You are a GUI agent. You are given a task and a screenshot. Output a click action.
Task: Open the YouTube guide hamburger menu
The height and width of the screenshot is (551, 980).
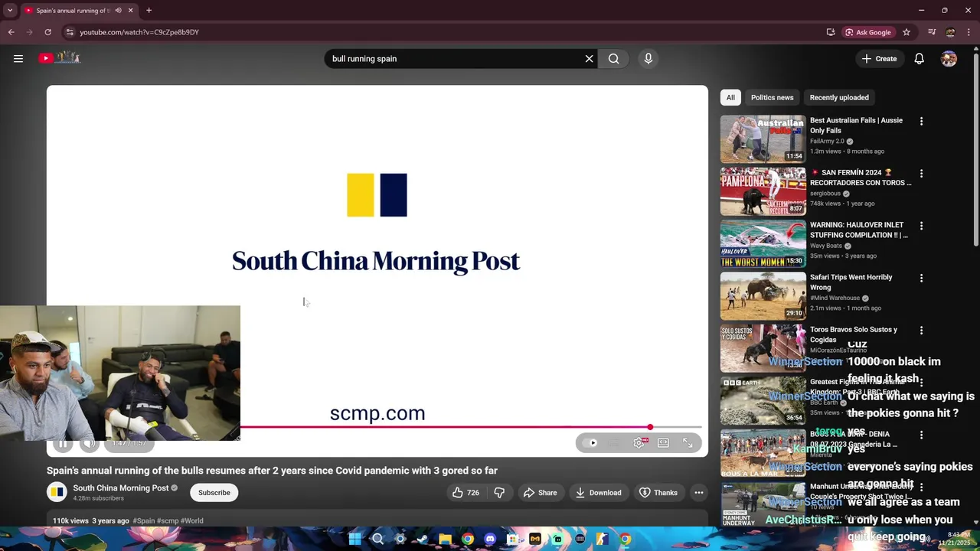click(18, 58)
